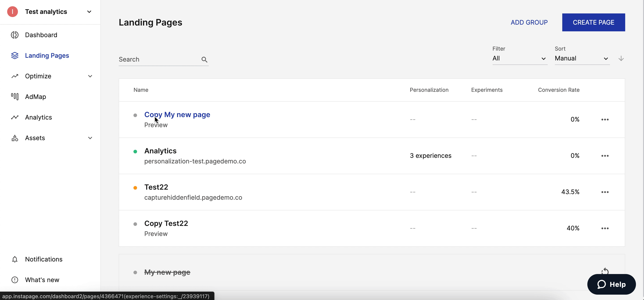The image size is (644, 300).
Task: Open the Sort Manual dropdown
Action: 582,58
